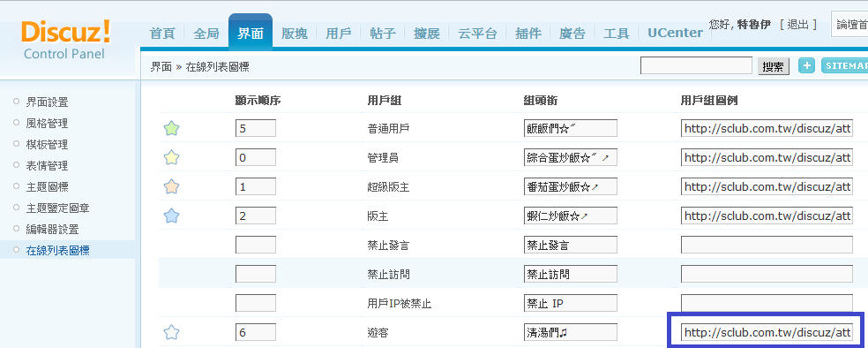Click the 用戶組 column header
This screenshot has height=348, width=868.
385,101
